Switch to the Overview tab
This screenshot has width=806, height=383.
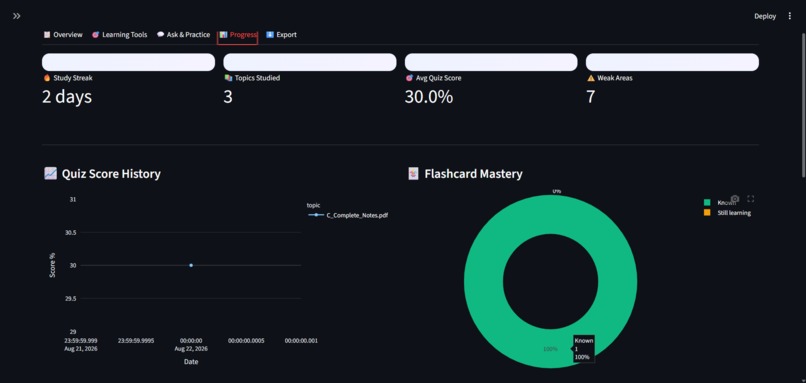[63, 34]
